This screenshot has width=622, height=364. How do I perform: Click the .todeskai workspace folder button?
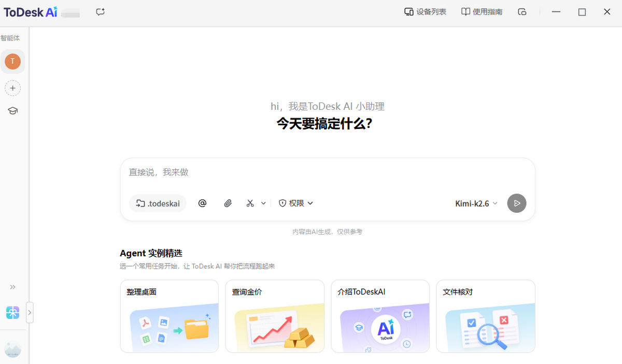[x=158, y=203]
